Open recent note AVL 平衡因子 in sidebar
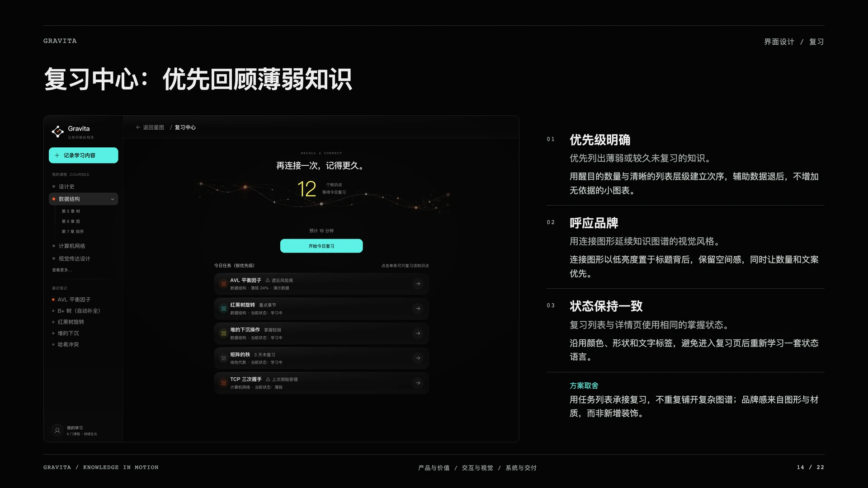Screen dimensions: 868x488 (74, 300)
